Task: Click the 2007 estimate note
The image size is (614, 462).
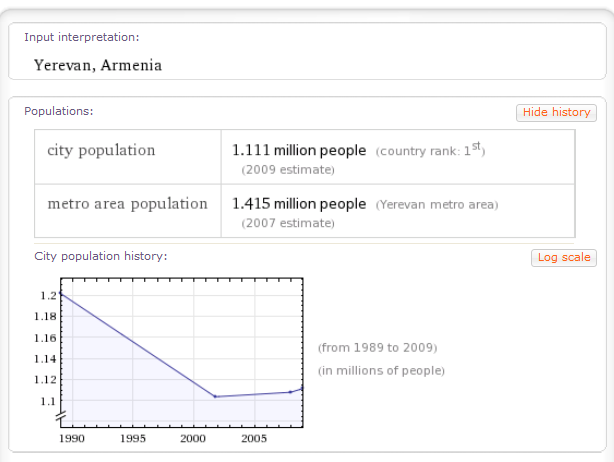Action: (x=288, y=222)
